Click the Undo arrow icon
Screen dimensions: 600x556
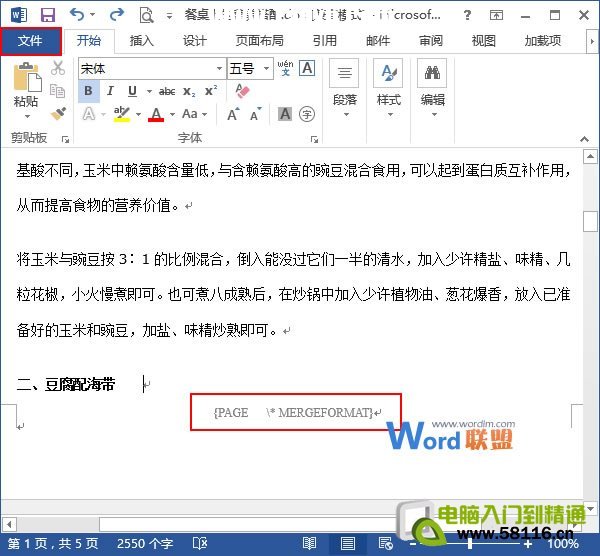(77, 15)
